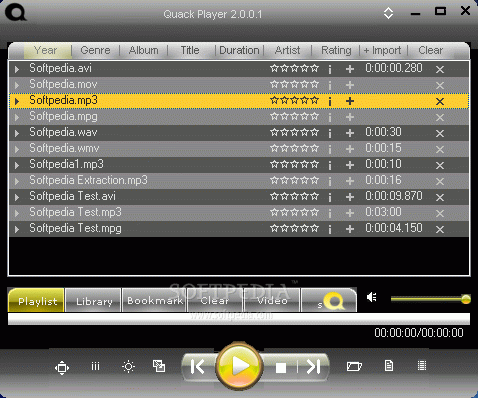Skip to the previous track
Viewport: 478px width, 398px height.
tap(198, 367)
